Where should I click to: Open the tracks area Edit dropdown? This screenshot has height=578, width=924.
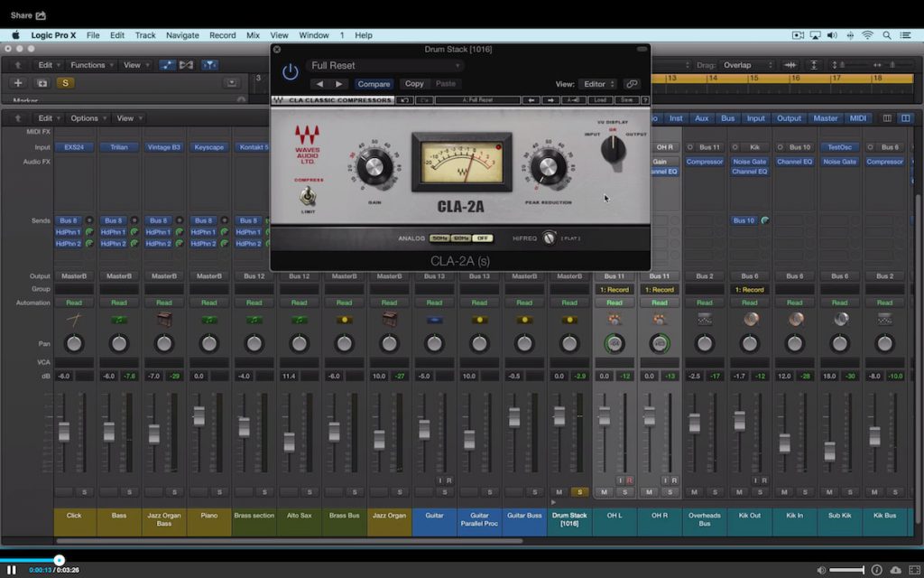click(49, 65)
